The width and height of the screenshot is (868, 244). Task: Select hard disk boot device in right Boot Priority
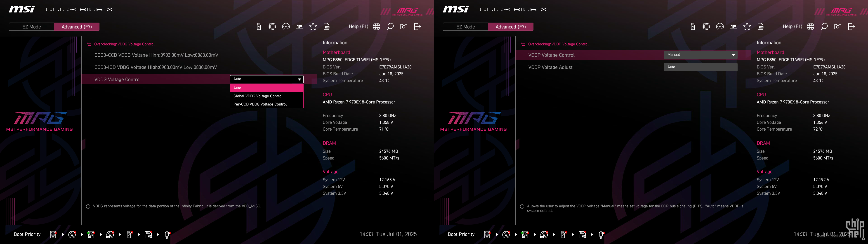(487, 235)
